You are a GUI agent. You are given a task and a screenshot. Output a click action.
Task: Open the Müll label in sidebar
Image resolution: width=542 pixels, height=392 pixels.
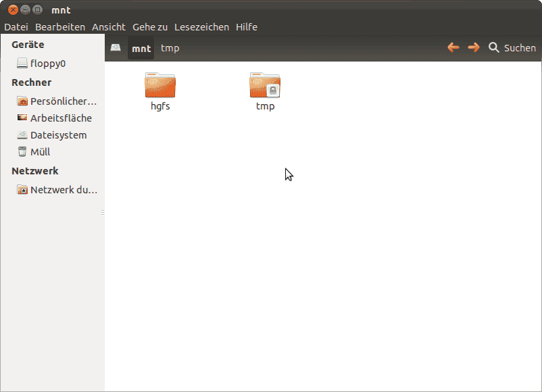coord(40,152)
